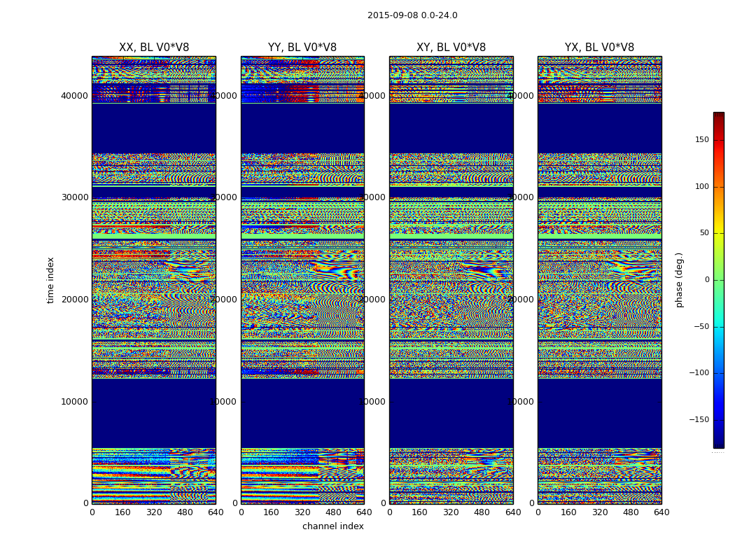Viewport: 735px width, 560px height.
Task: Click the 'phase (deg.)' colorbar label
Action: (680, 280)
